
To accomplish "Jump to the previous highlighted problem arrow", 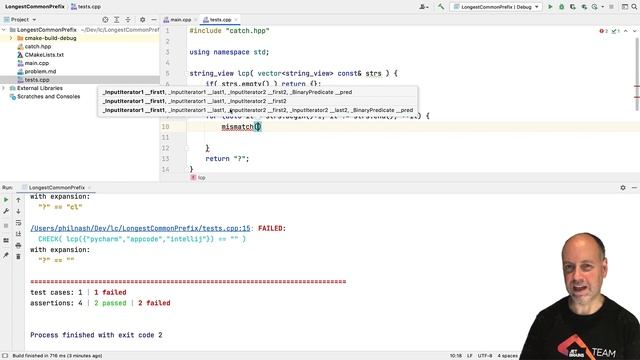I will [x=626, y=31].
